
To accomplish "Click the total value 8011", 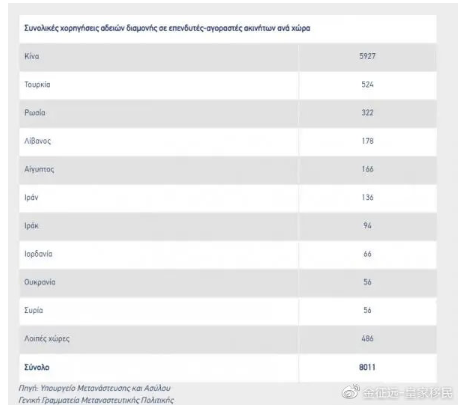I will (367, 367).
